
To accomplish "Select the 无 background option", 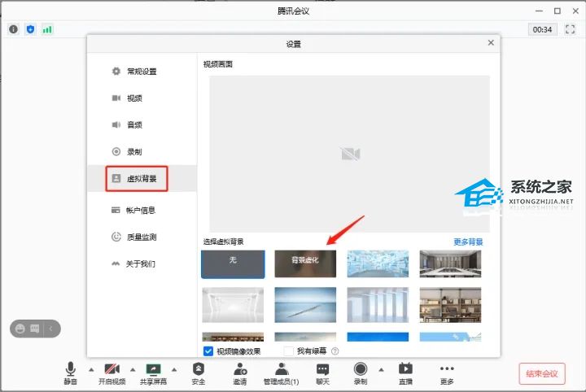I will (x=233, y=264).
